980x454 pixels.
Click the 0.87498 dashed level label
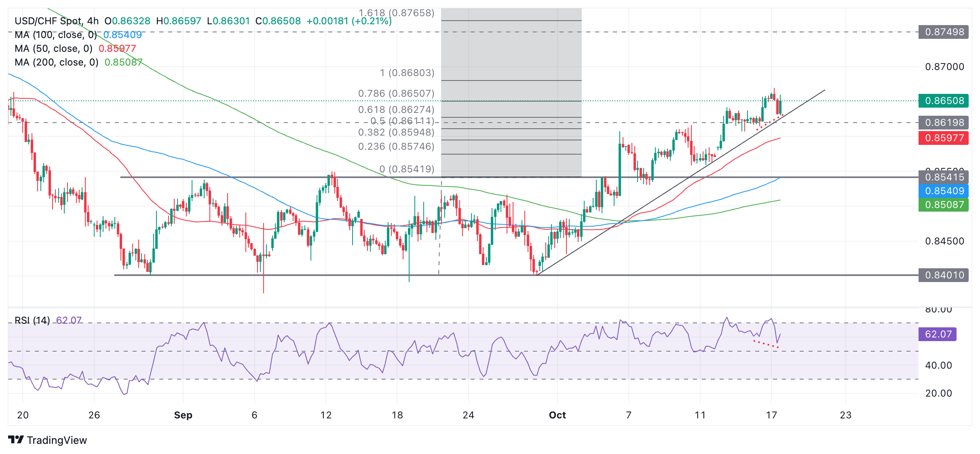(x=943, y=32)
